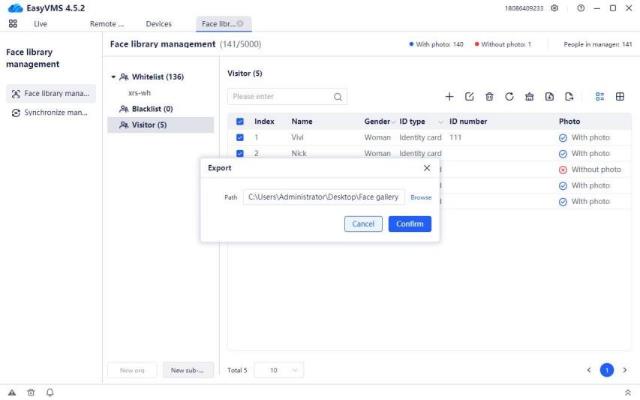Viewport: 640px width, 400px height.
Task: Collapse the Whitelist tree node
Action: (x=113, y=77)
